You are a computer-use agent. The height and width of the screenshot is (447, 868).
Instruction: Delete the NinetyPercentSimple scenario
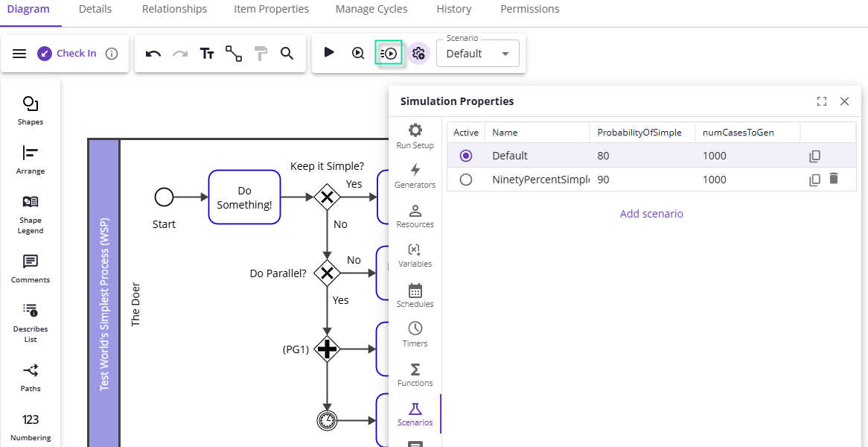833,179
